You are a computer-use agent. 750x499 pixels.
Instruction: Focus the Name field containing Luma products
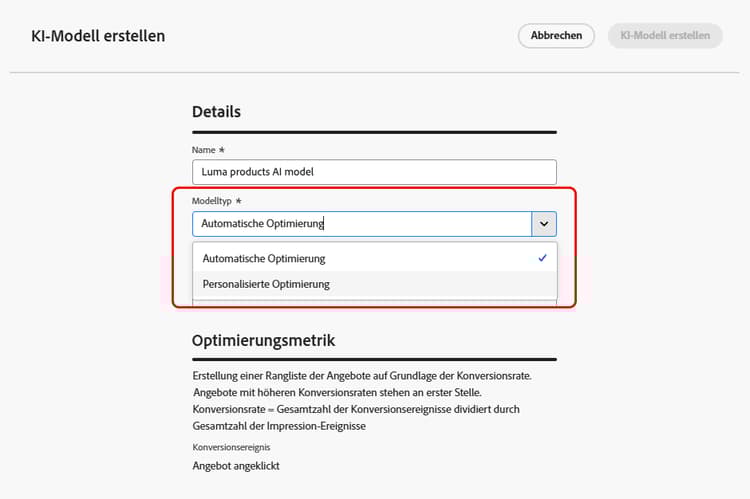[x=374, y=172]
